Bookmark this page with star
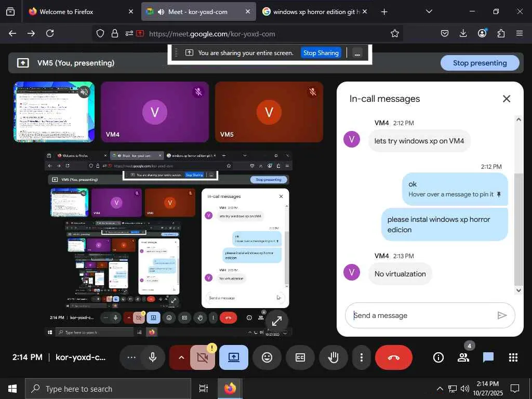Image resolution: width=532 pixels, height=399 pixels. pyautogui.click(x=395, y=33)
